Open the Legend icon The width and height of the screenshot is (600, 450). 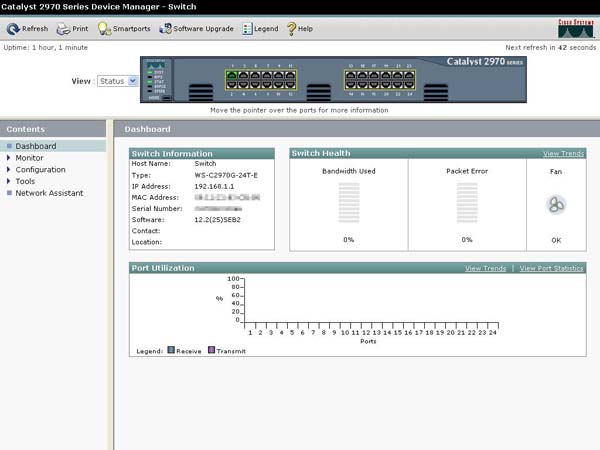coord(247,29)
